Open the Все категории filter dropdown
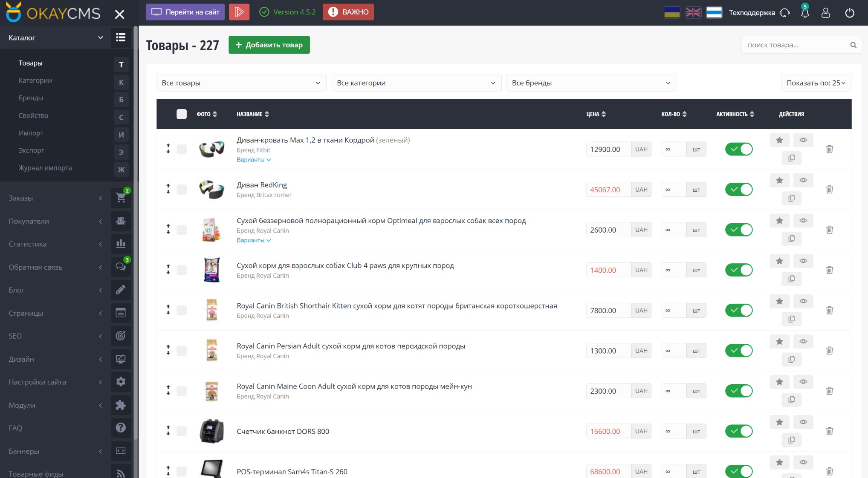868x478 pixels. click(416, 83)
